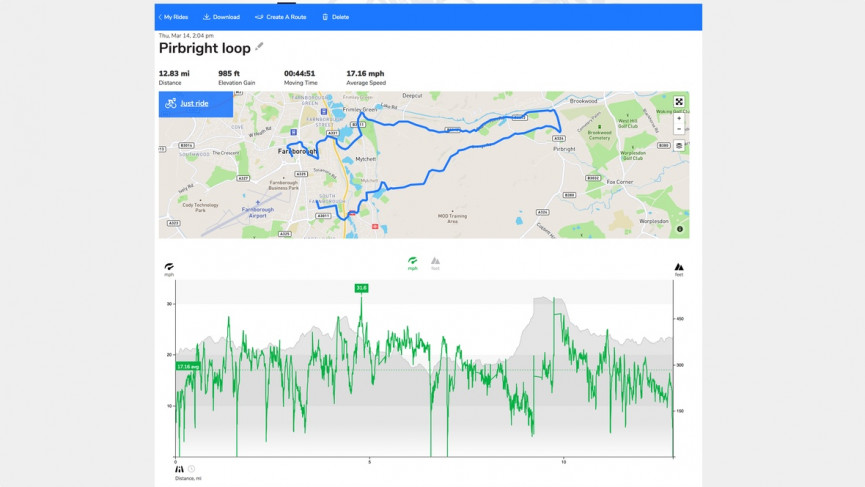Open the Just ride link

pyautogui.click(x=194, y=103)
